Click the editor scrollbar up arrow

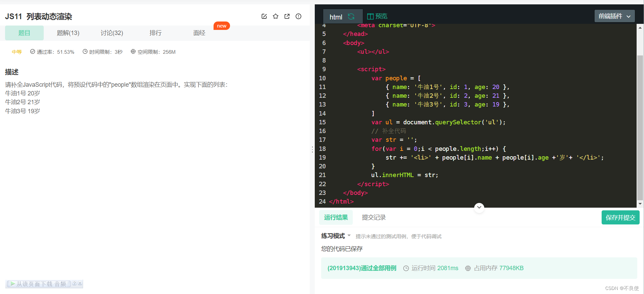(x=640, y=28)
